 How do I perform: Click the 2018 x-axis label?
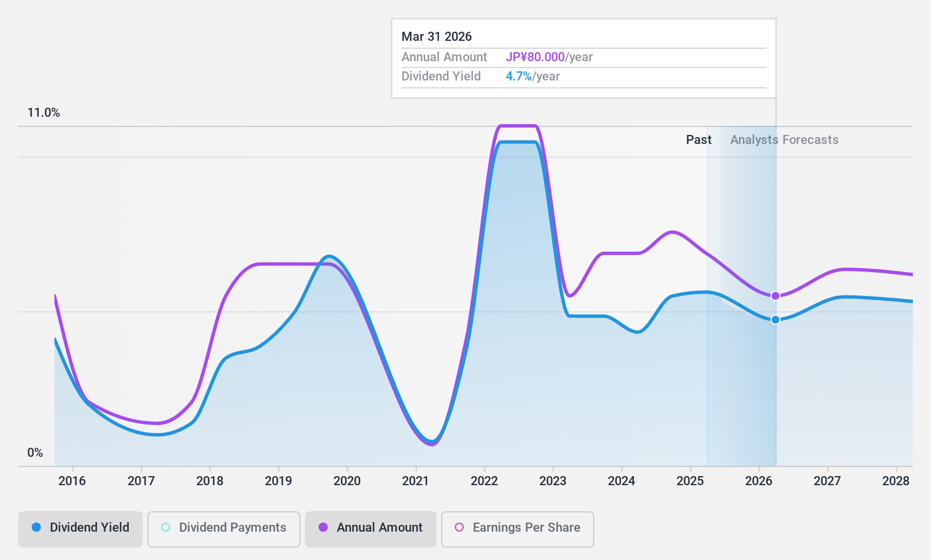point(210,481)
